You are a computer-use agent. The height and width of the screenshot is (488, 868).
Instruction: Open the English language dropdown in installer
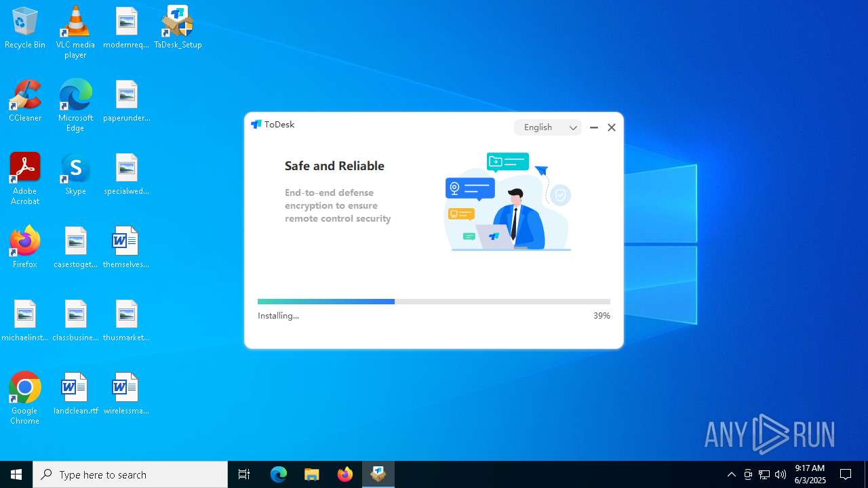coord(548,127)
